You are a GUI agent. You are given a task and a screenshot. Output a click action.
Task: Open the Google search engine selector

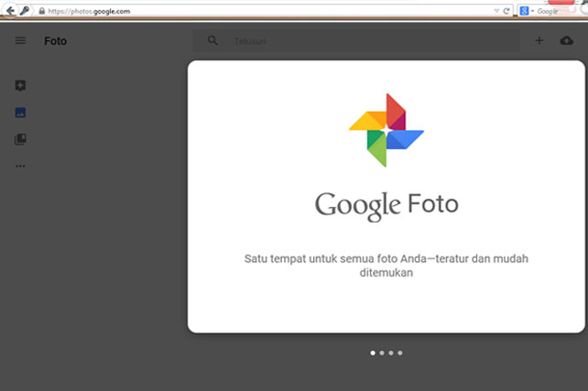(527, 11)
